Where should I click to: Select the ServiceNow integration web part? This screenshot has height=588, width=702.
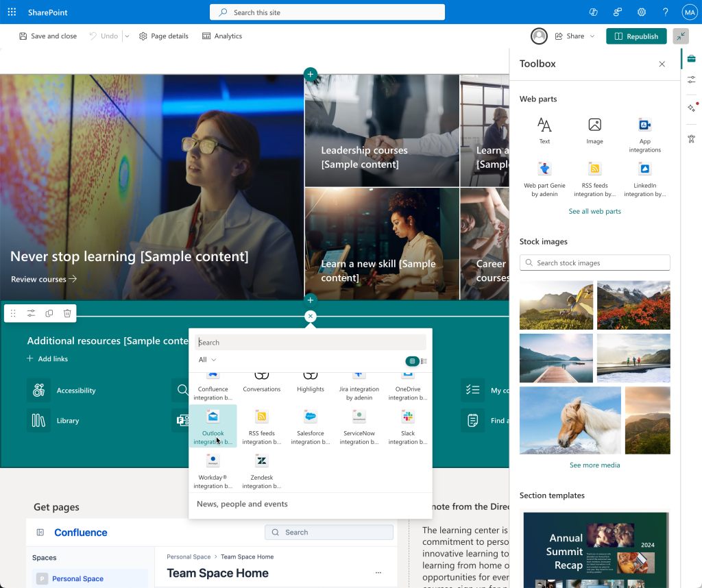(359, 426)
